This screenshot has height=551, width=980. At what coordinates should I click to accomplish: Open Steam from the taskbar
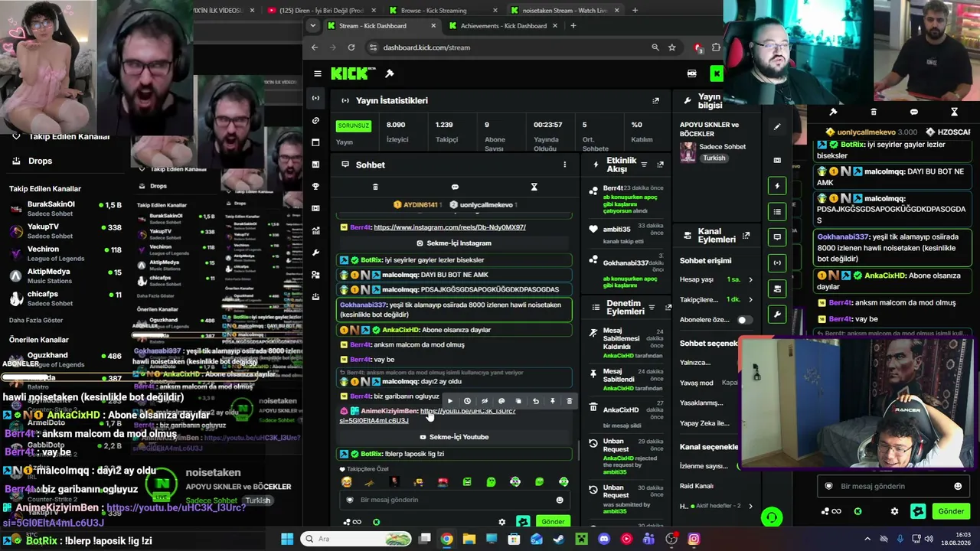click(558, 539)
